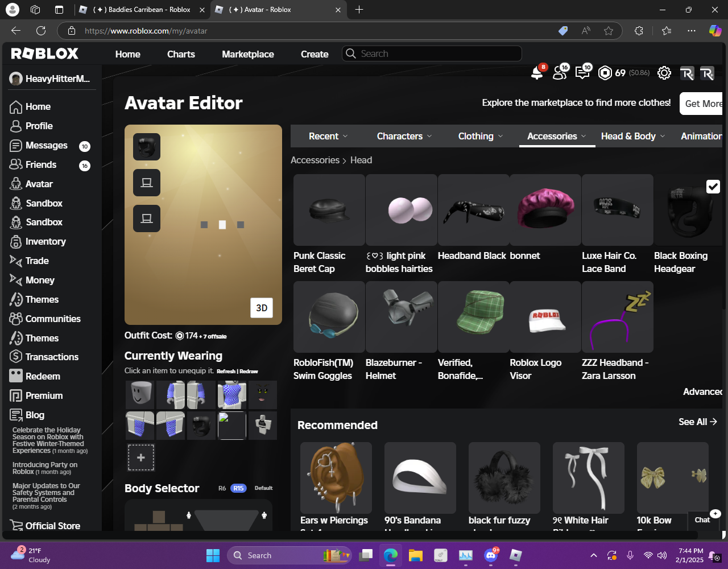Select the ZZZ Headband - Zara Larsson item

tap(618, 331)
